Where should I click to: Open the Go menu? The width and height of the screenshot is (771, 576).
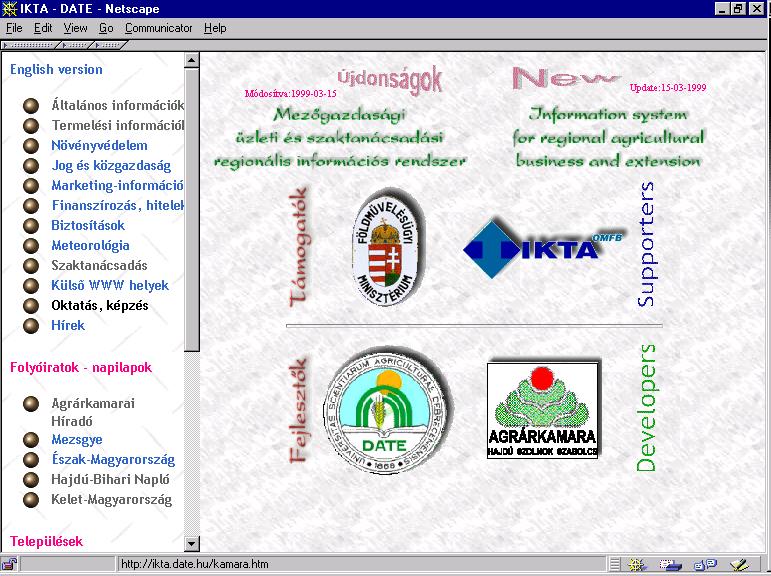click(x=106, y=28)
